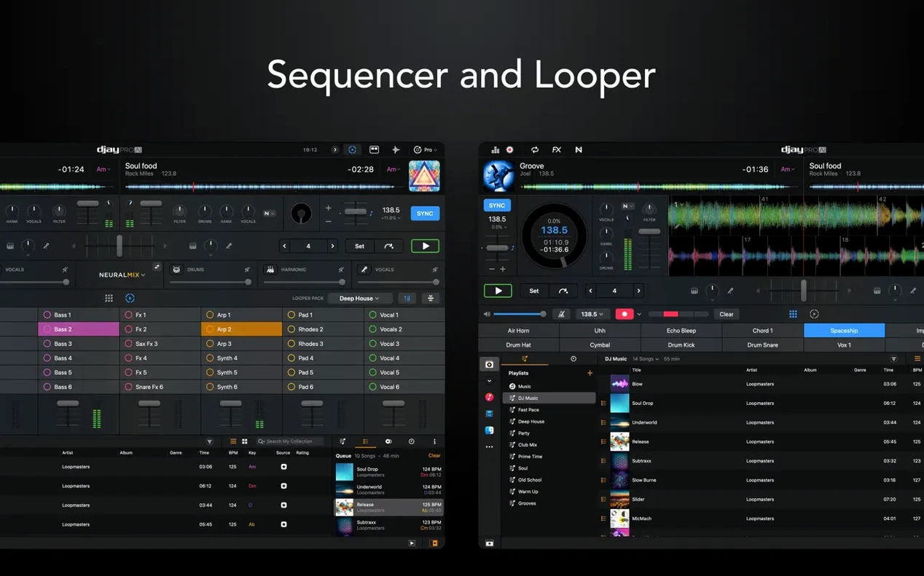This screenshot has width=924, height=576.
Task: Open the Am key dropdown beside -02:28
Action: point(393,169)
